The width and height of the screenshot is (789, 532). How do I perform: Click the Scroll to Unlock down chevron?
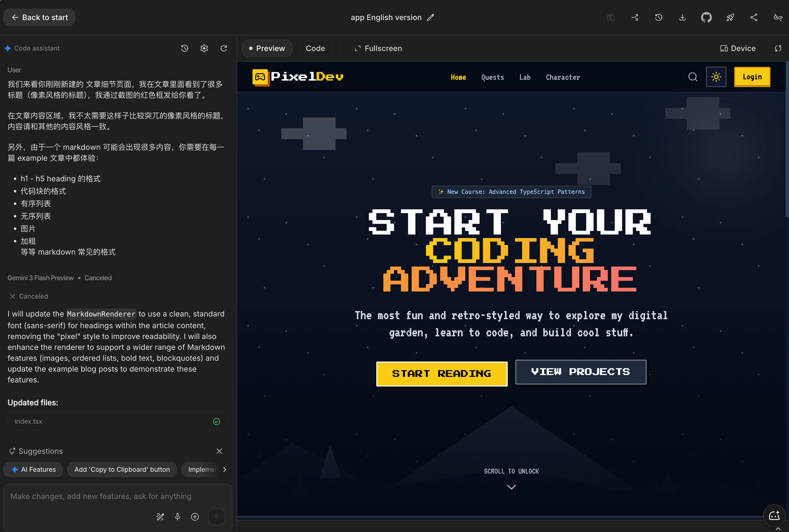[x=511, y=487]
